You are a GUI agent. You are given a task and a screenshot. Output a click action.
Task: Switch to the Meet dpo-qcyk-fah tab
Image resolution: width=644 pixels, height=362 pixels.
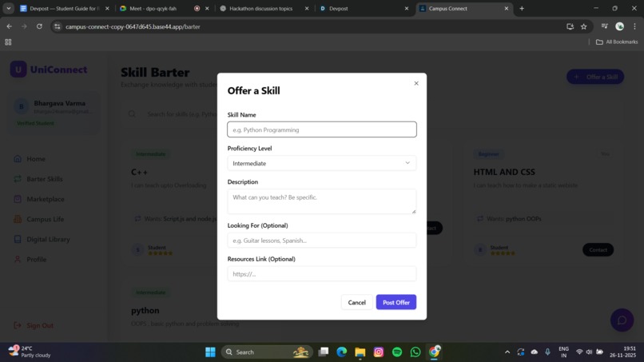[x=153, y=8]
